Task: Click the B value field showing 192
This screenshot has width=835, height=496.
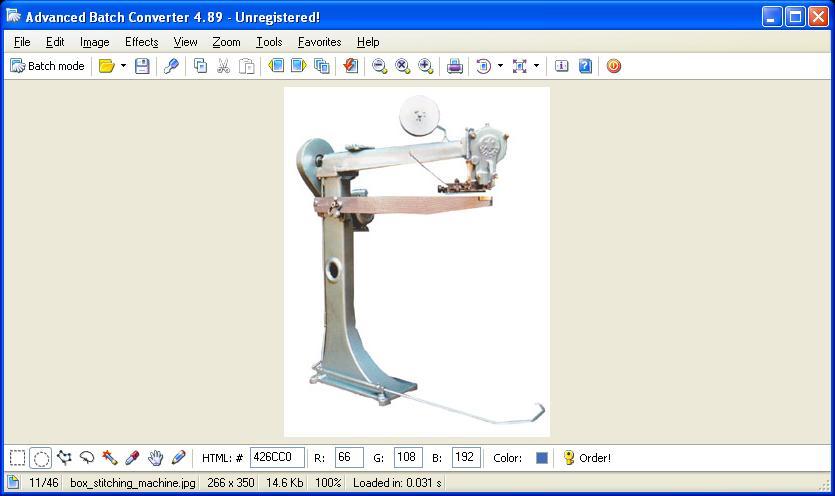Action: pyautogui.click(x=466, y=458)
